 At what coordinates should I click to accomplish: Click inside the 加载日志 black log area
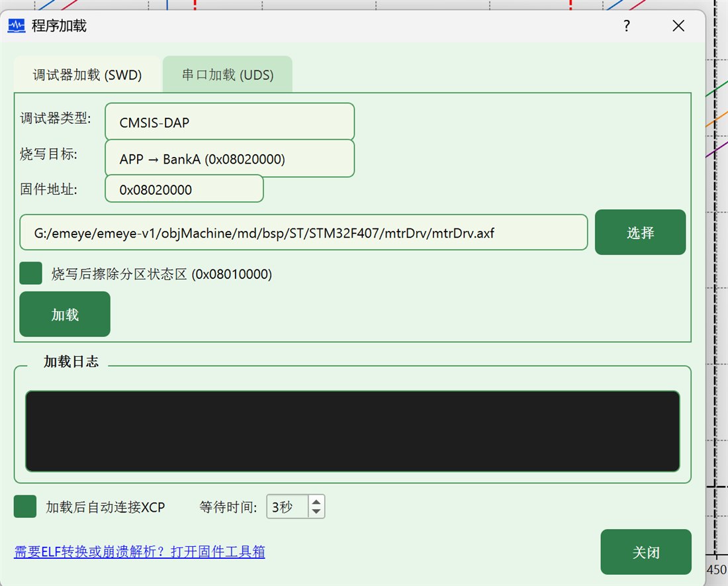tap(352, 431)
